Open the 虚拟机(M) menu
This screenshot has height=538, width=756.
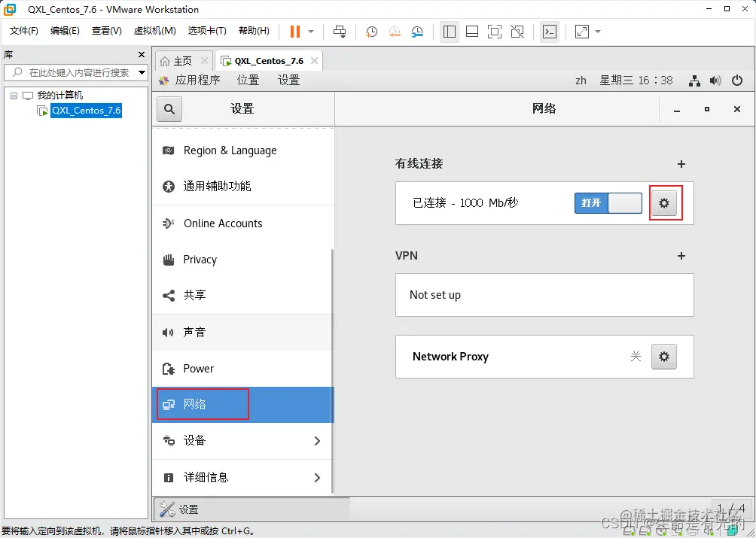154,31
